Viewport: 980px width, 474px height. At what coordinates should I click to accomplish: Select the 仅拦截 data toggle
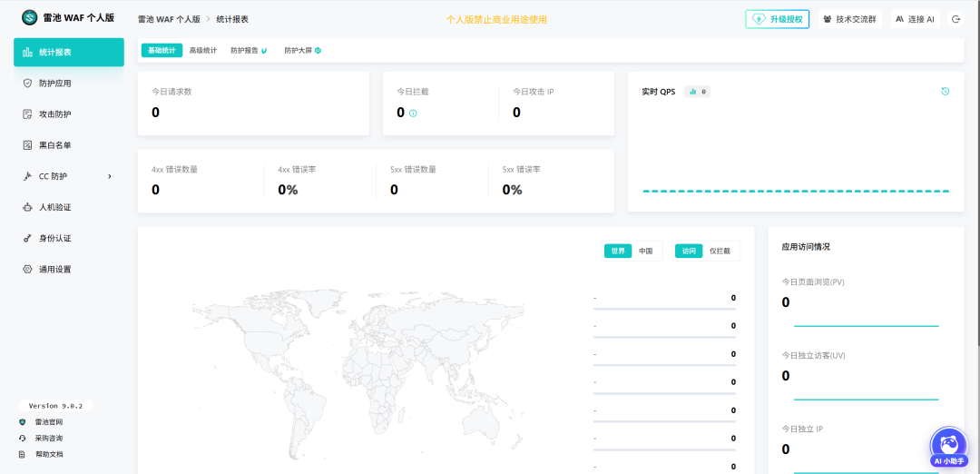(720, 251)
